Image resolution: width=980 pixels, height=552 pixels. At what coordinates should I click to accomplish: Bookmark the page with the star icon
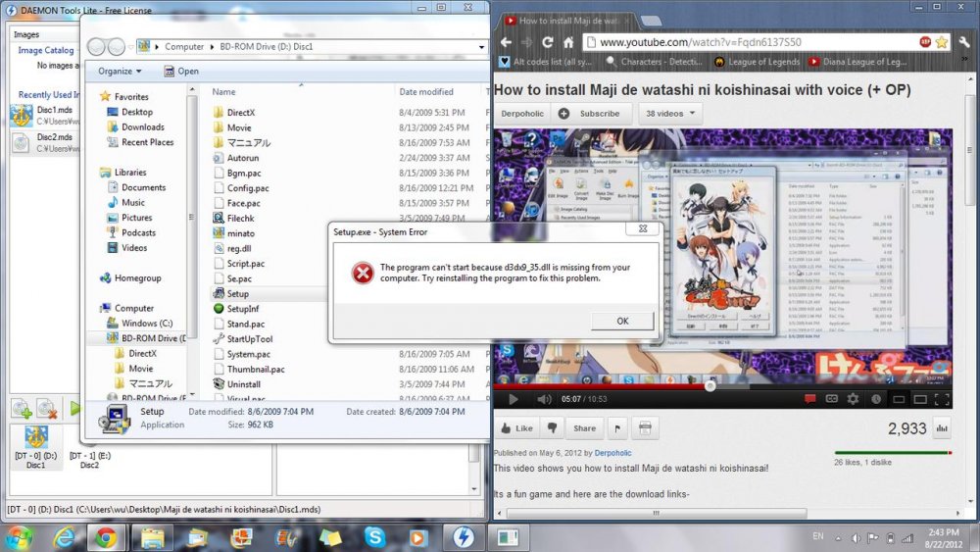941,42
